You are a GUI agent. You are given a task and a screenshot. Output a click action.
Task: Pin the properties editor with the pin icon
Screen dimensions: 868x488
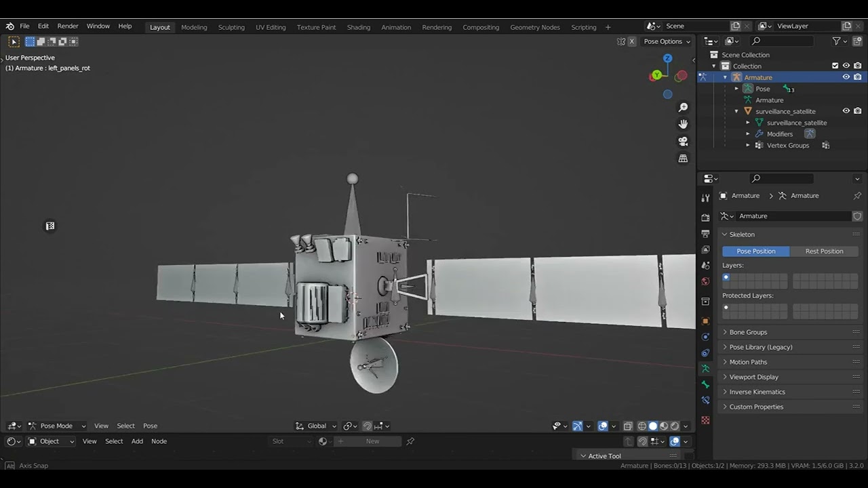click(857, 195)
